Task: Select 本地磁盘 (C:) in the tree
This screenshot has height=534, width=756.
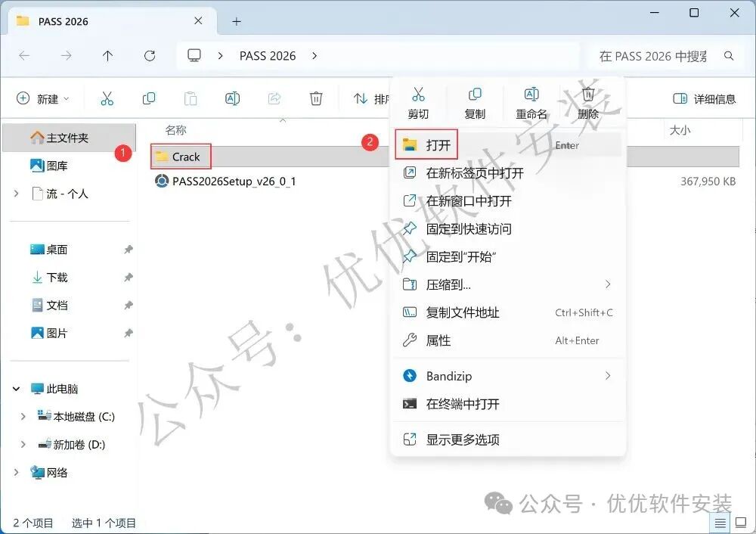Action: pos(76,417)
